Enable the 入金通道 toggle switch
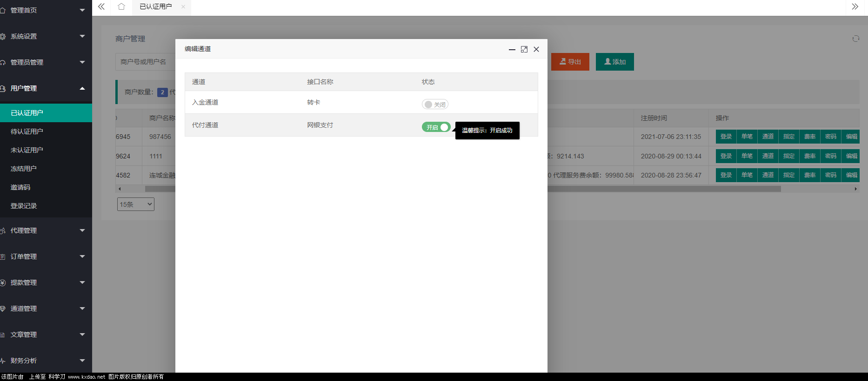868x381 pixels. tap(434, 105)
